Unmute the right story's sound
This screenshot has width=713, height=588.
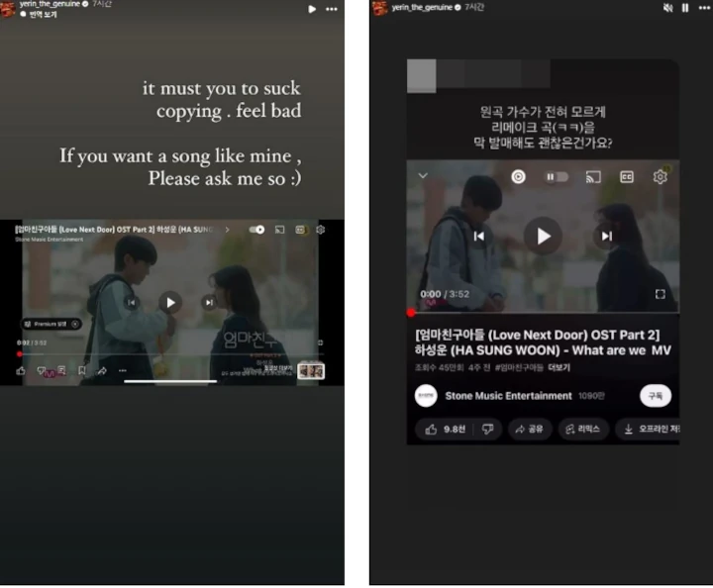tap(667, 8)
